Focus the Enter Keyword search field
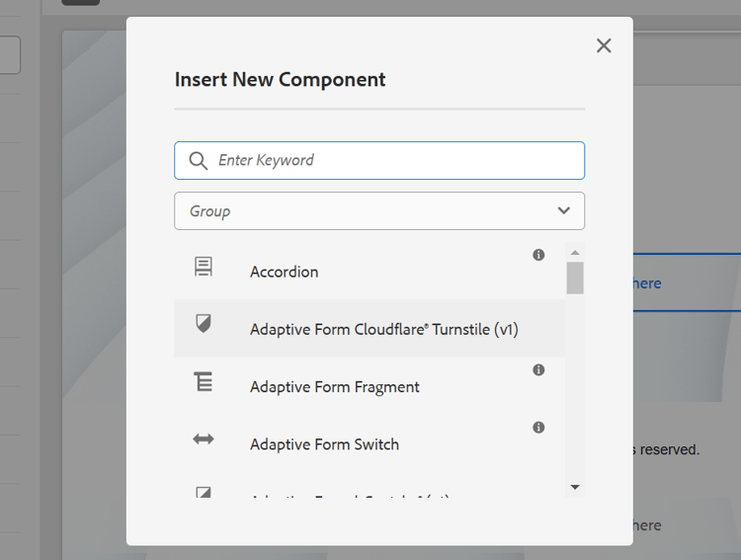Screen dimensions: 741x560 point(395,160)
